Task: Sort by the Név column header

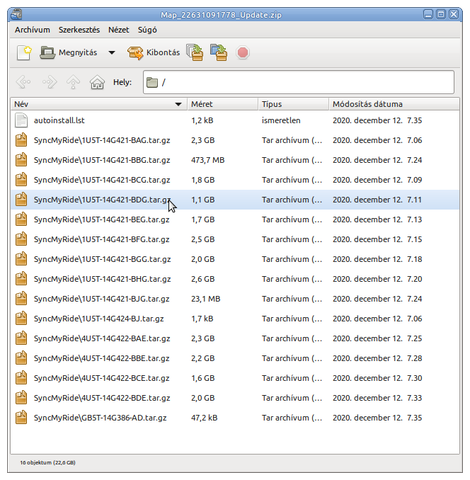Action: pos(99,104)
